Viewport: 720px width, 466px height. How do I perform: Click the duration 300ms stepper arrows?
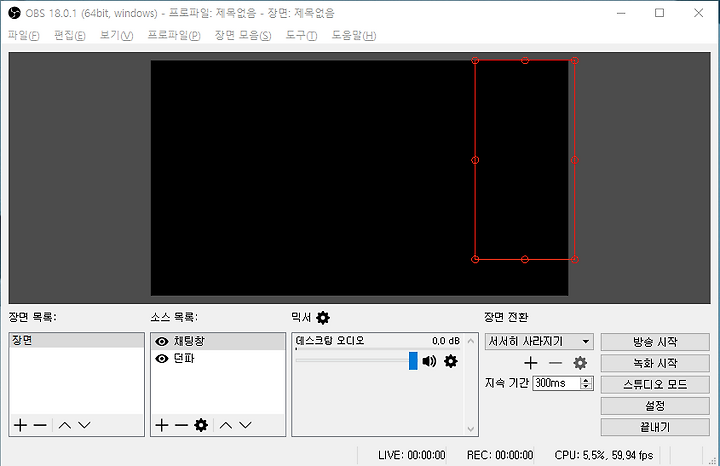click(585, 383)
